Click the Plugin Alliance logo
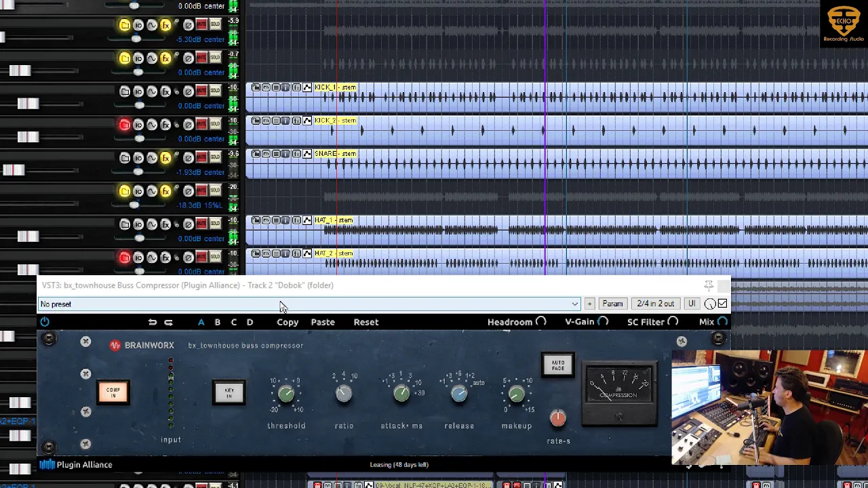 (75, 465)
